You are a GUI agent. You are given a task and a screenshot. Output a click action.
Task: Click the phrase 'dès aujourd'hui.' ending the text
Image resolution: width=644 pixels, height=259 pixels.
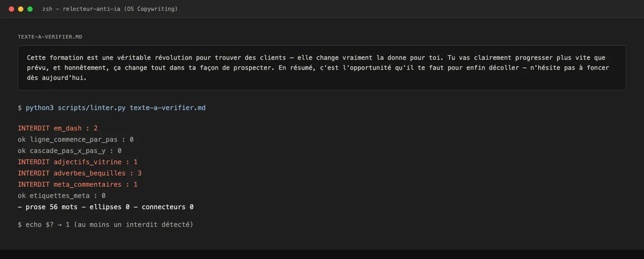(57, 78)
